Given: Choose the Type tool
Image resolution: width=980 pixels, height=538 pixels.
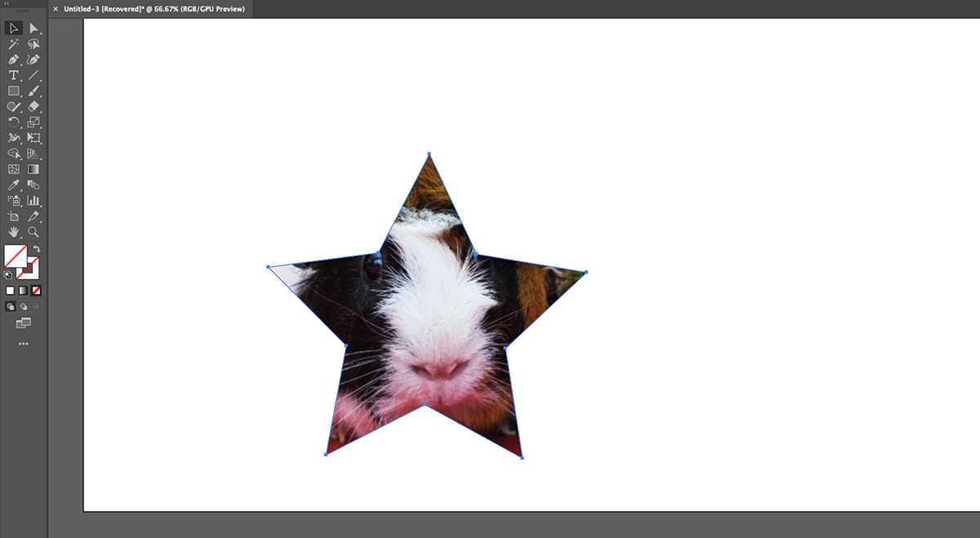Looking at the screenshot, I should [x=13, y=74].
